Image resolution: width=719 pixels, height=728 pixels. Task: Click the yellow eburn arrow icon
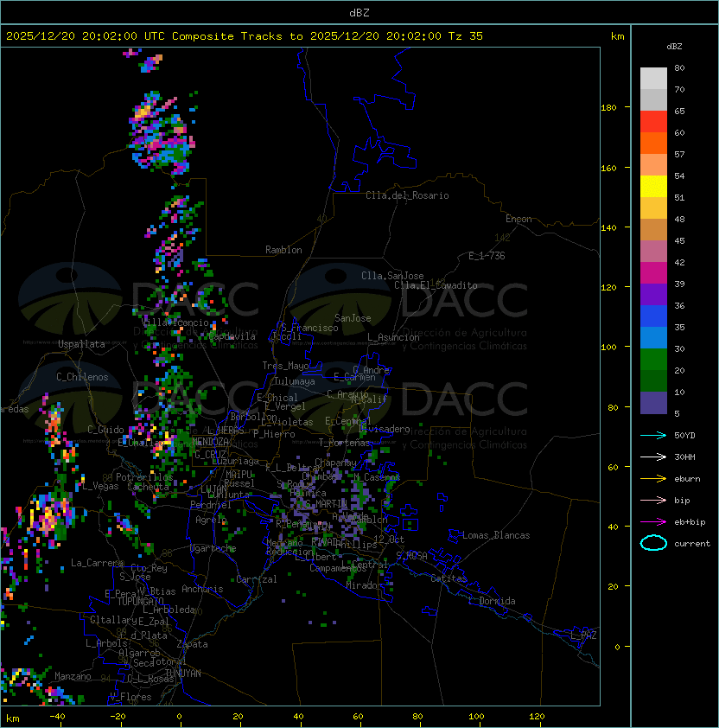click(653, 478)
